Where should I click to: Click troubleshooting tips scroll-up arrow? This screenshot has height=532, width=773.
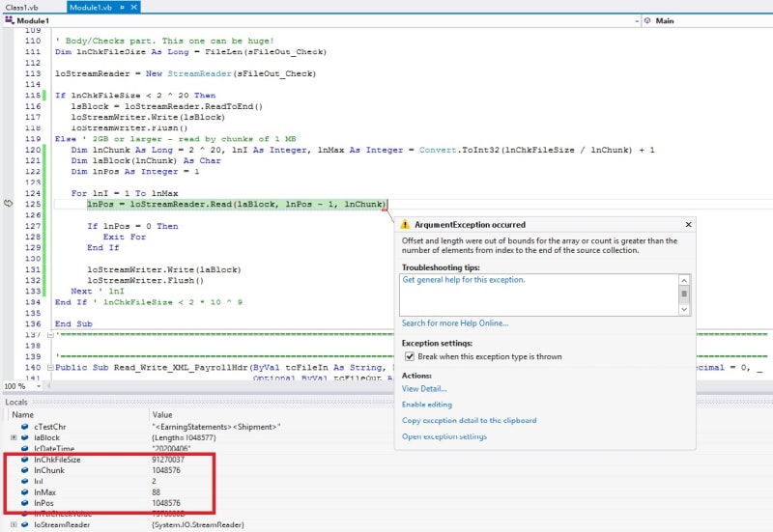point(684,280)
